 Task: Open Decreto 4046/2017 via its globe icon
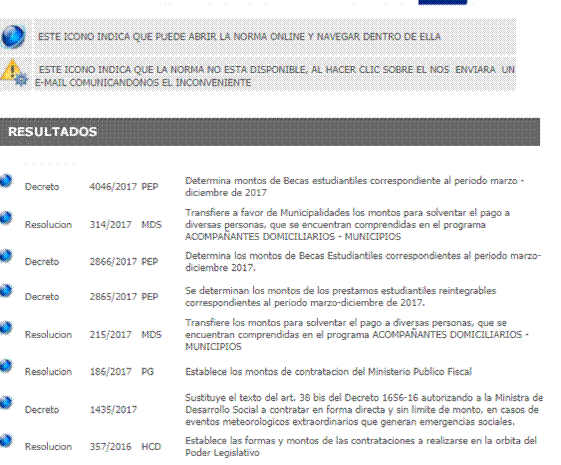[x=6, y=181]
